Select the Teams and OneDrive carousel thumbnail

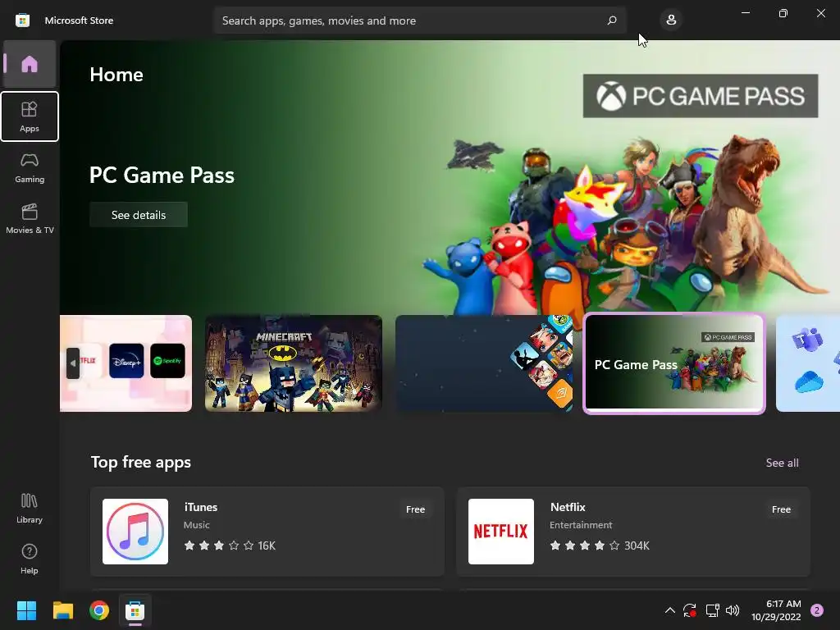(x=808, y=363)
